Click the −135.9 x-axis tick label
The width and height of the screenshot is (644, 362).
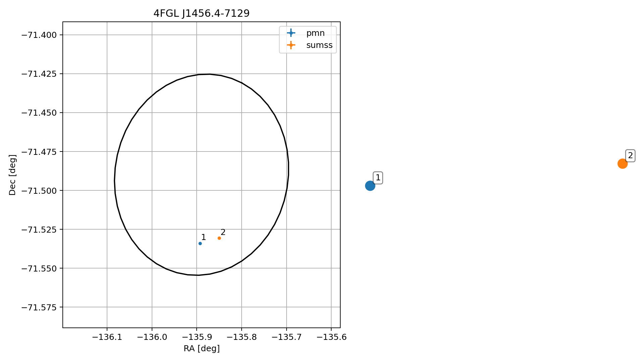(x=197, y=337)
